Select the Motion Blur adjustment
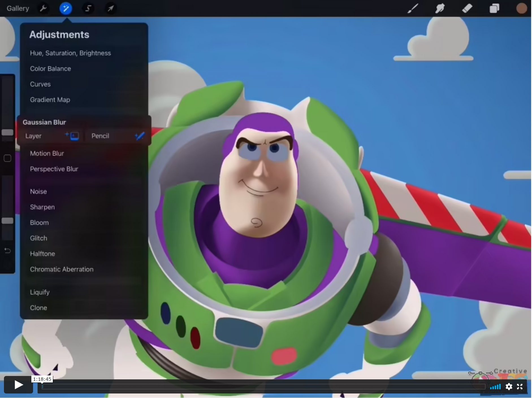 tap(47, 153)
